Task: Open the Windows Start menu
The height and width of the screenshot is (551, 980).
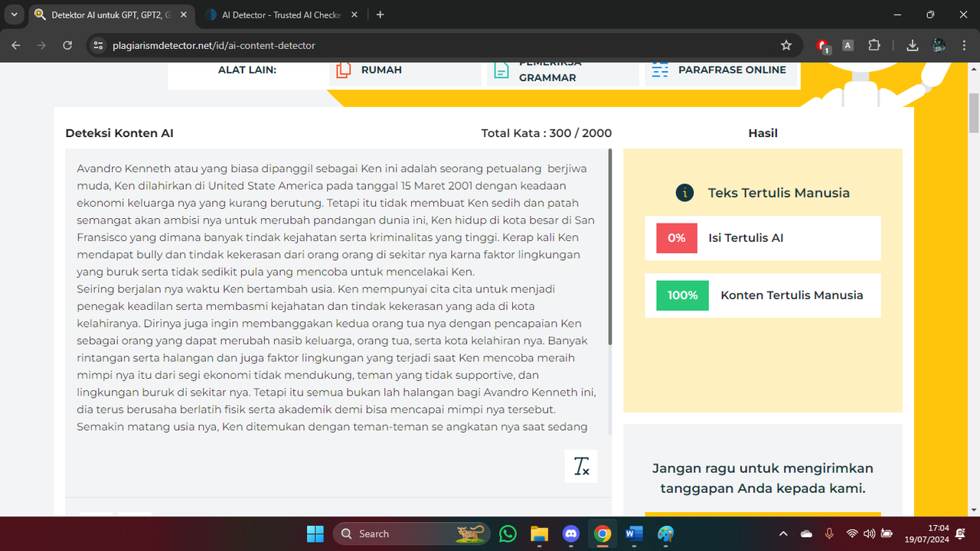Action: point(315,533)
